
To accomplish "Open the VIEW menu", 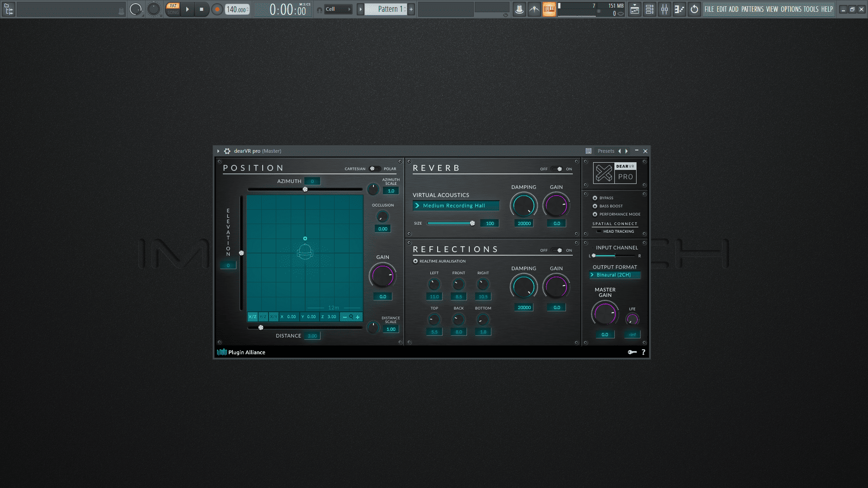I will tap(772, 9).
